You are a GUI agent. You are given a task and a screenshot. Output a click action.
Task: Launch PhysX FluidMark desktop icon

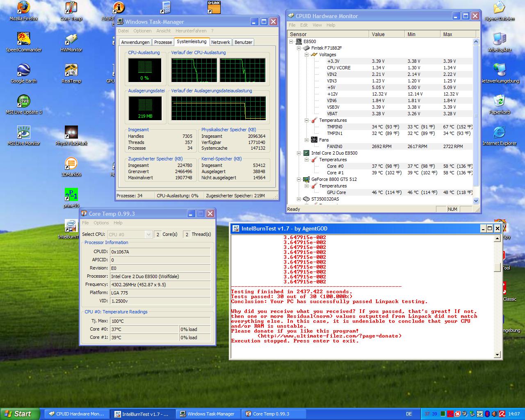point(71,136)
